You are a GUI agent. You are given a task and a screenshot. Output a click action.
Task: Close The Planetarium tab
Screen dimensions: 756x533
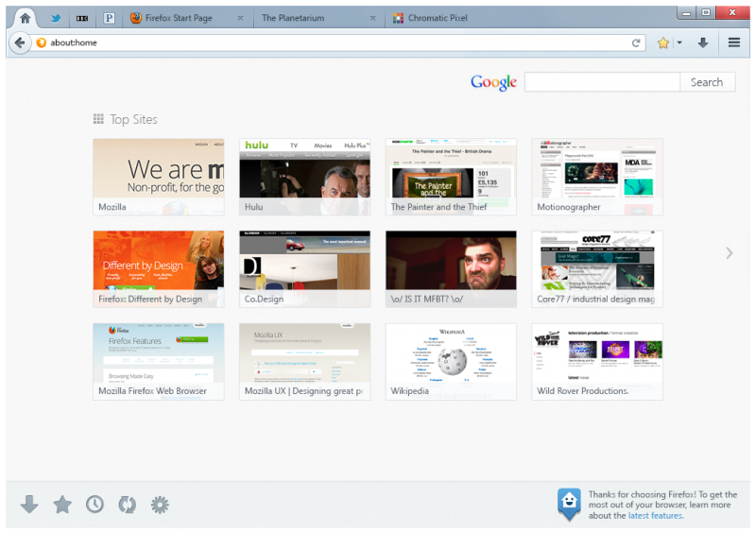(372, 18)
